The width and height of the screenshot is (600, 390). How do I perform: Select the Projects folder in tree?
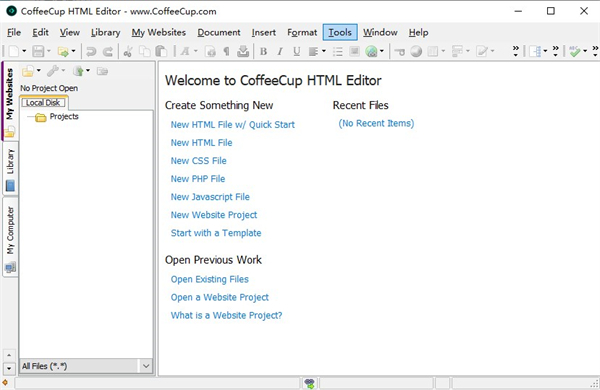click(64, 116)
